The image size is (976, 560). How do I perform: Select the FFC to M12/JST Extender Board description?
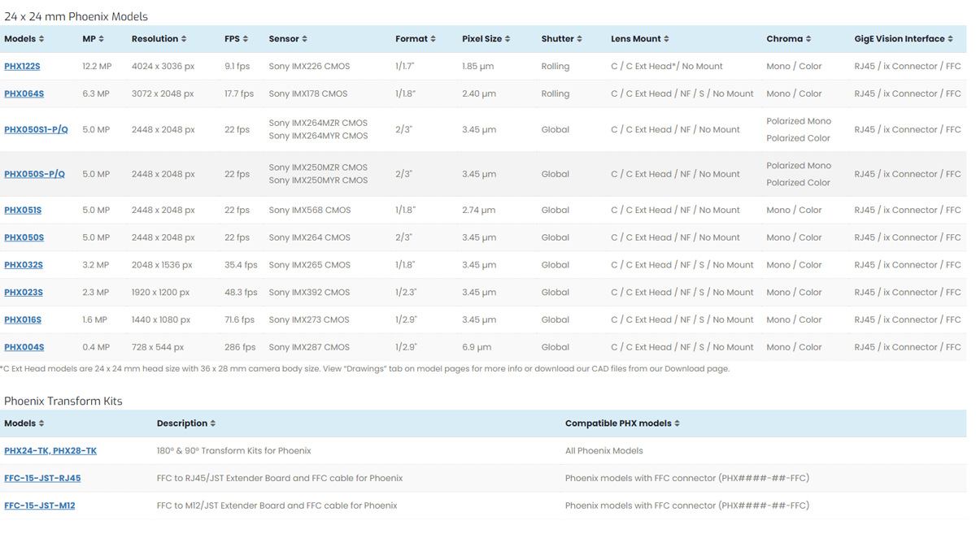click(x=277, y=506)
